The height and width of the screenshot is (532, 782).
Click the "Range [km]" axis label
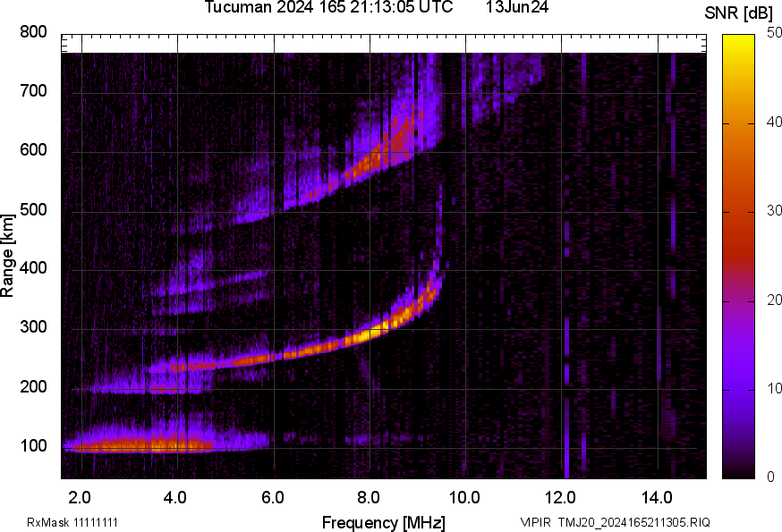point(7,256)
